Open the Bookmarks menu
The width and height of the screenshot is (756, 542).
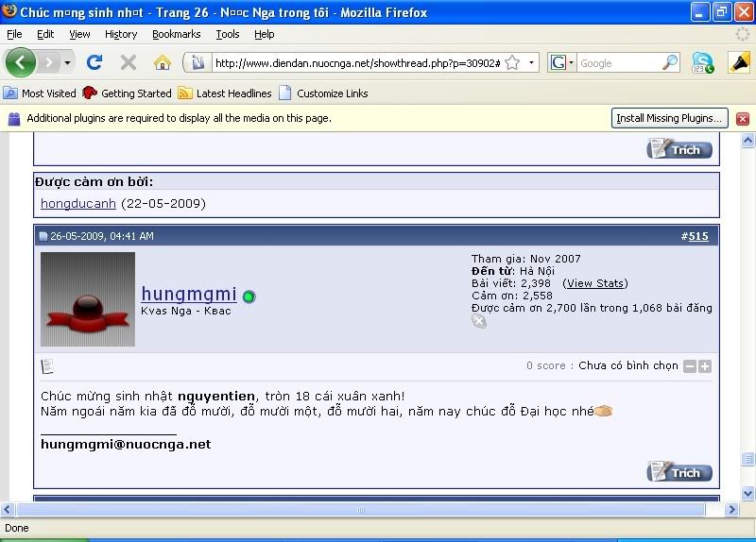click(176, 34)
